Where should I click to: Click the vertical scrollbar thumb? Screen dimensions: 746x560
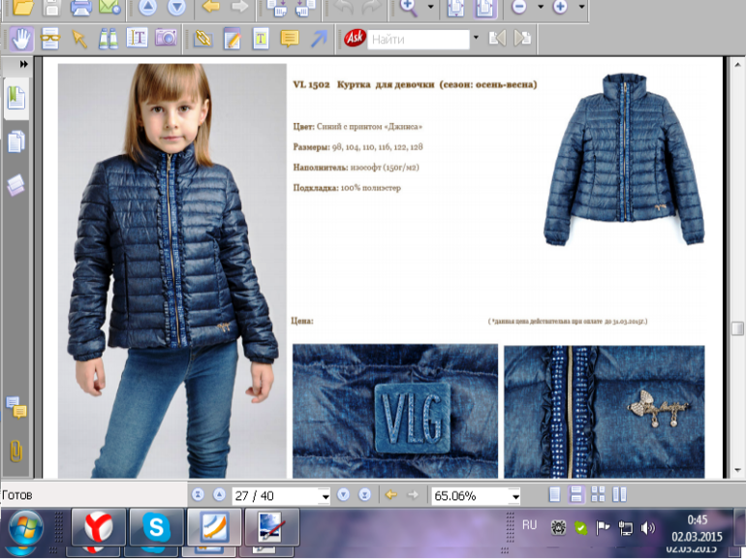point(737,328)
